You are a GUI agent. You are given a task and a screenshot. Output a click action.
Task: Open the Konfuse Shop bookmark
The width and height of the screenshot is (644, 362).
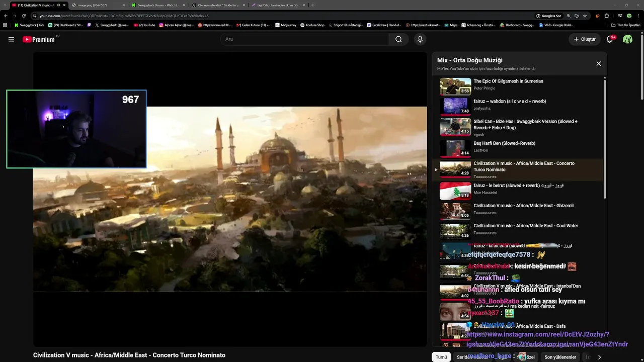[x=312, y=25]
